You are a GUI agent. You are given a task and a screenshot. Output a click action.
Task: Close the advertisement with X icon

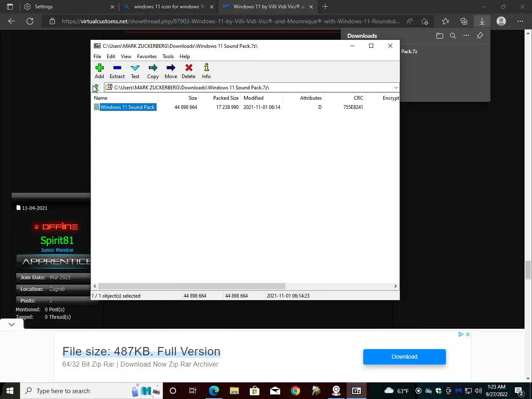pos(468,334)
